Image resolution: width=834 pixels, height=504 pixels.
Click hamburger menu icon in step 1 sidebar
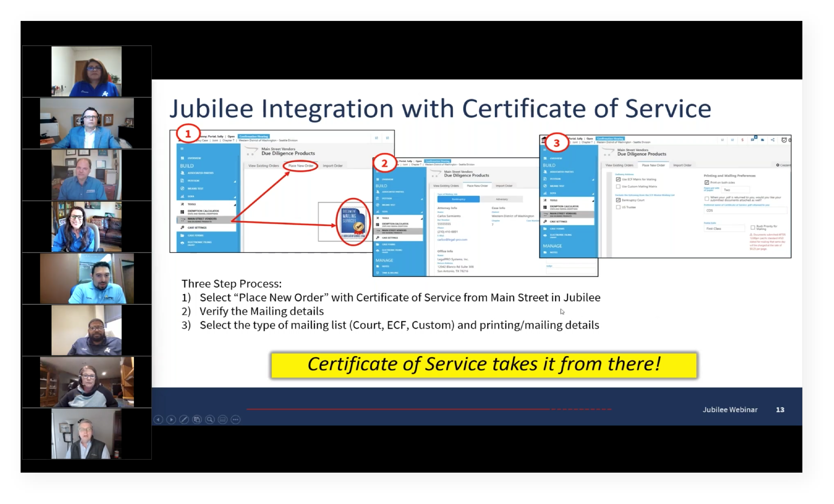point(182,148)
